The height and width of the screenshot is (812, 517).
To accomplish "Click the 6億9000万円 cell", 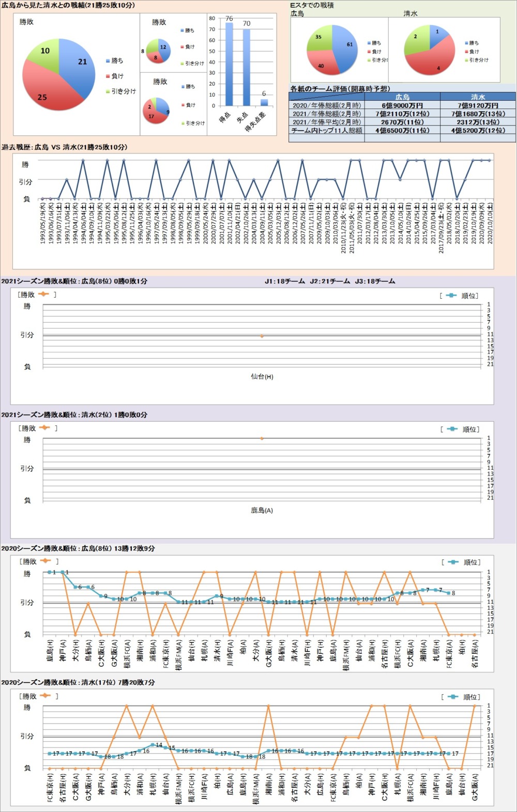I will pos(403,105).
